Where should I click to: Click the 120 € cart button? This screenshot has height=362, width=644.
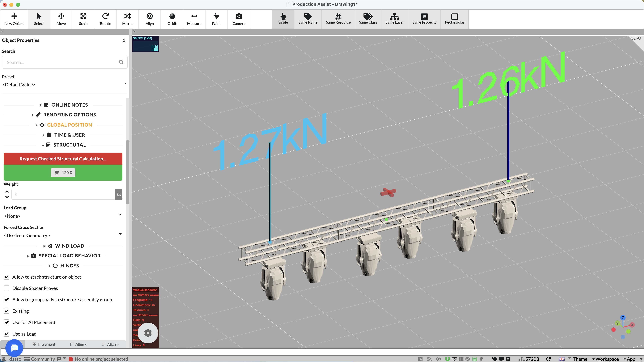pos(63,173)
